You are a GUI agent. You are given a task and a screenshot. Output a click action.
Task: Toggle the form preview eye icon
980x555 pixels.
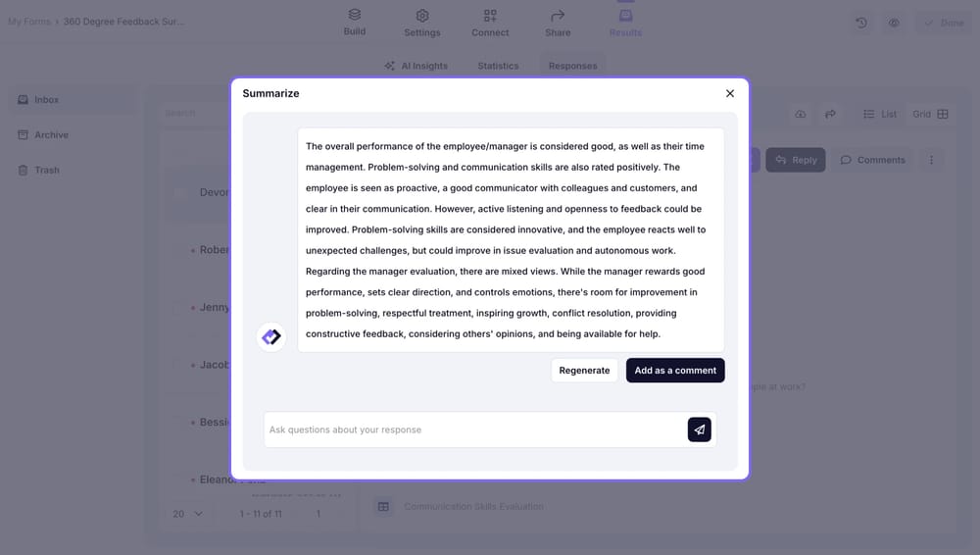click(x=894, y=23)
